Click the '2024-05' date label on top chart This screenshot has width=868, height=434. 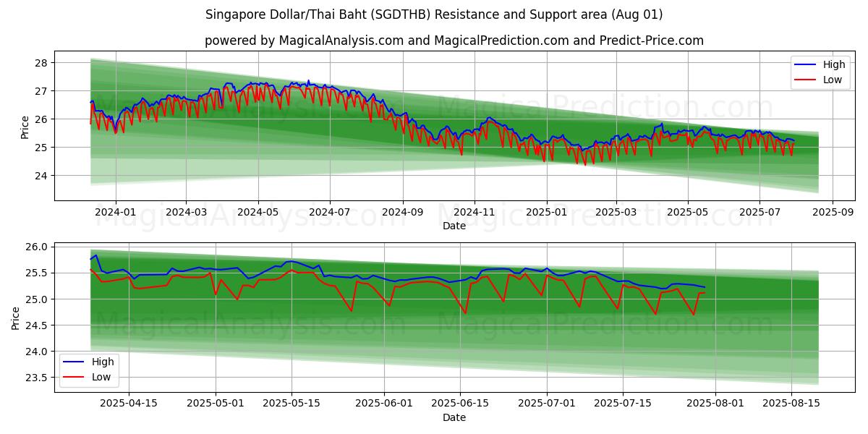[258, 213]
